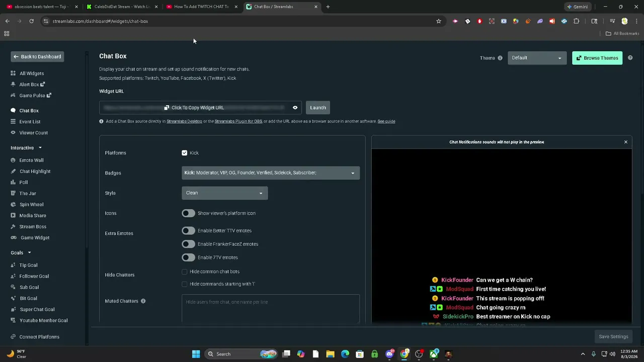
Task: Click The Jar sidebar icon
Action: tap(13, 194)
